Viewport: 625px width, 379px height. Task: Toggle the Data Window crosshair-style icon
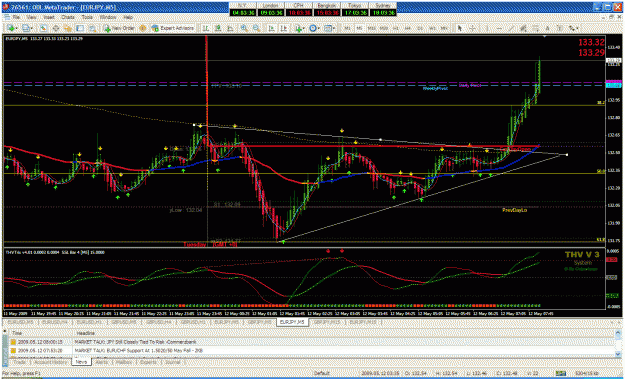56,28
